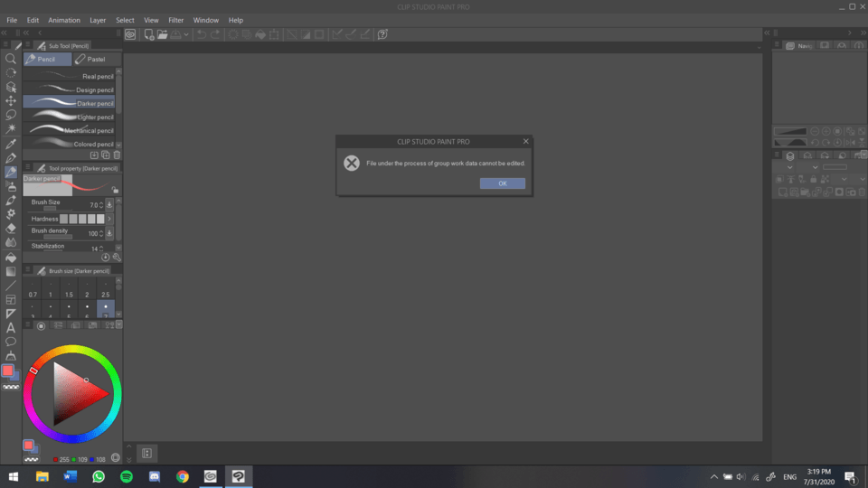Open Sub Tool panel menu
Viewport: 868px width, 488px height.
click(28, 45)
